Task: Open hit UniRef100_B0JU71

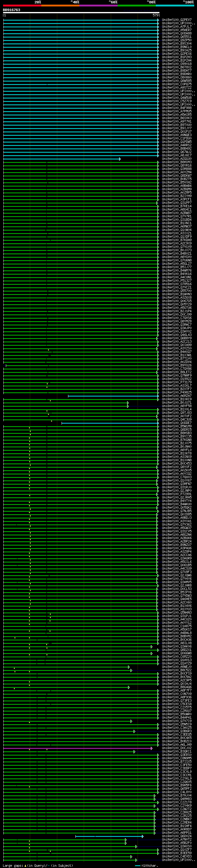Action: [177, 403]
